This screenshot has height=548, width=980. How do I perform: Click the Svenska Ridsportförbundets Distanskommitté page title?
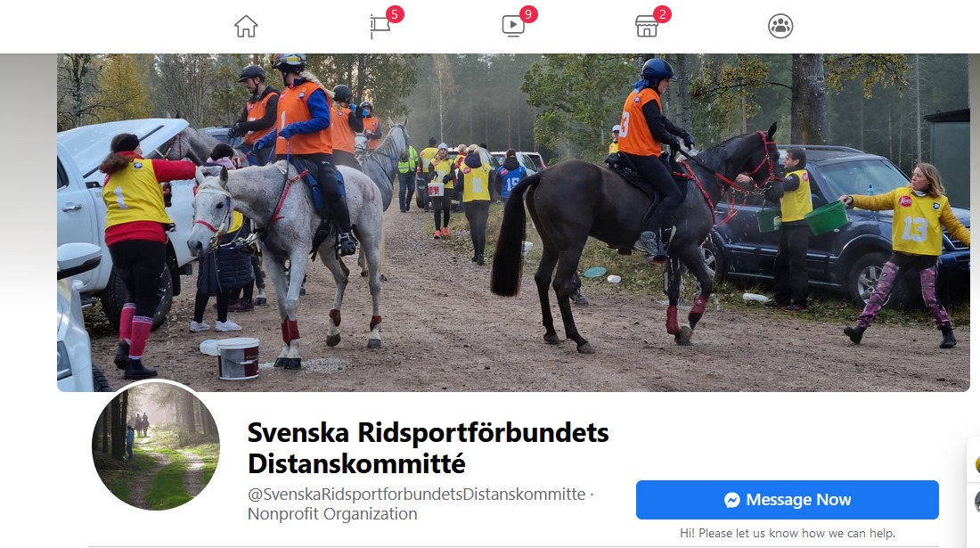(x=429, y=448)
